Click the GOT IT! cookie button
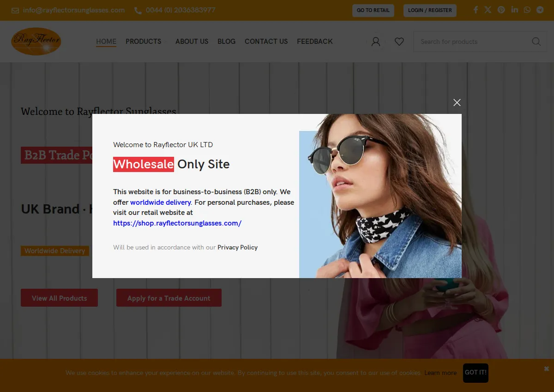The width and height of the screenshot is (554, 392). pos(476,373)
